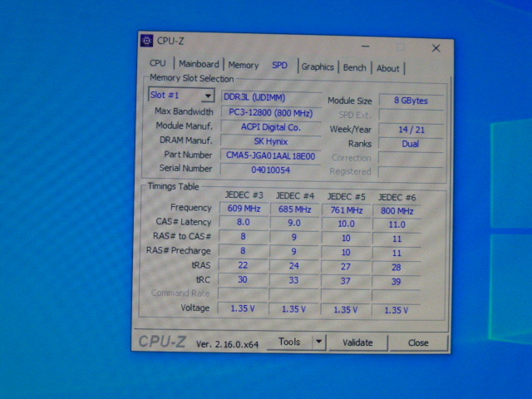The image size is (532, 399).
Task: Open the About tab
Action: tap(388, 68)
